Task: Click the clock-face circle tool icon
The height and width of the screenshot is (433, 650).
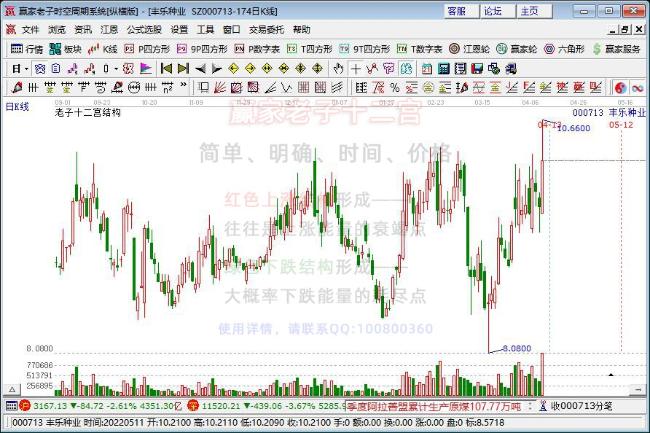Action: click(133, 87)
